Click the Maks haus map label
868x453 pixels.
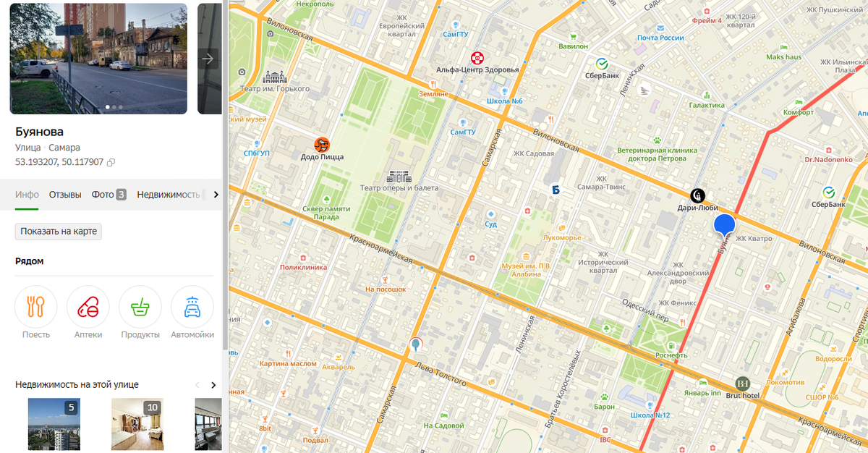click(784, 56)
